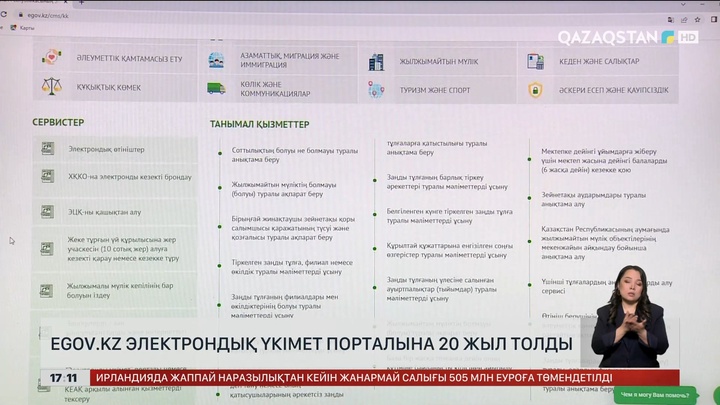The width and height of the screenshot is (720, 405).
Task: Open Жылжымалы мүлік кепілінің бар болуын іздеу
Action: (x=120, y=290)
